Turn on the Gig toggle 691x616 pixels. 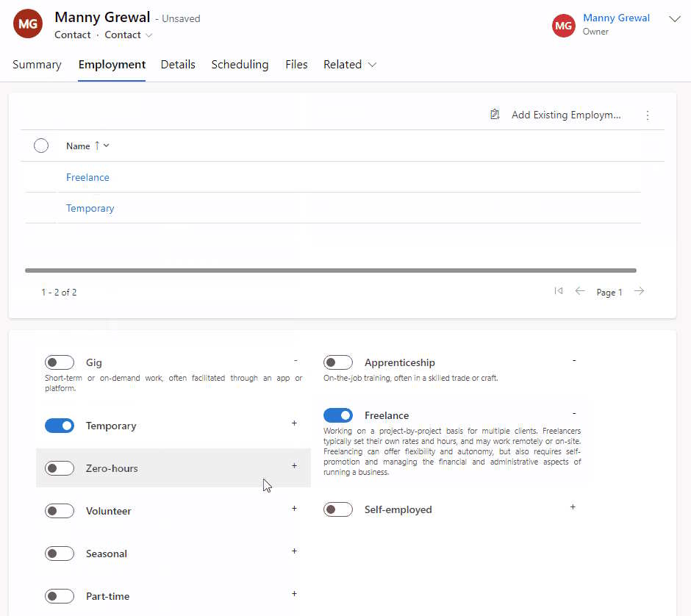coord(60,362)
